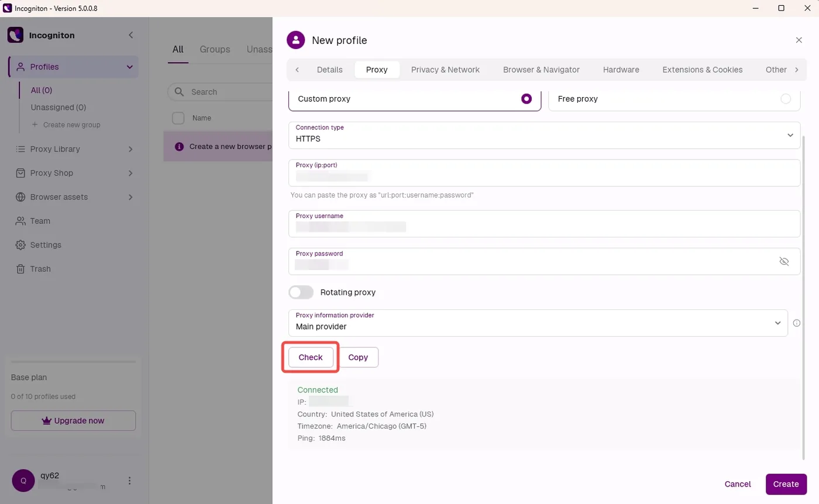Viewport: 819px width, 504px height.
Task: Show the proxy password
Action: click(x=784, y=261)
